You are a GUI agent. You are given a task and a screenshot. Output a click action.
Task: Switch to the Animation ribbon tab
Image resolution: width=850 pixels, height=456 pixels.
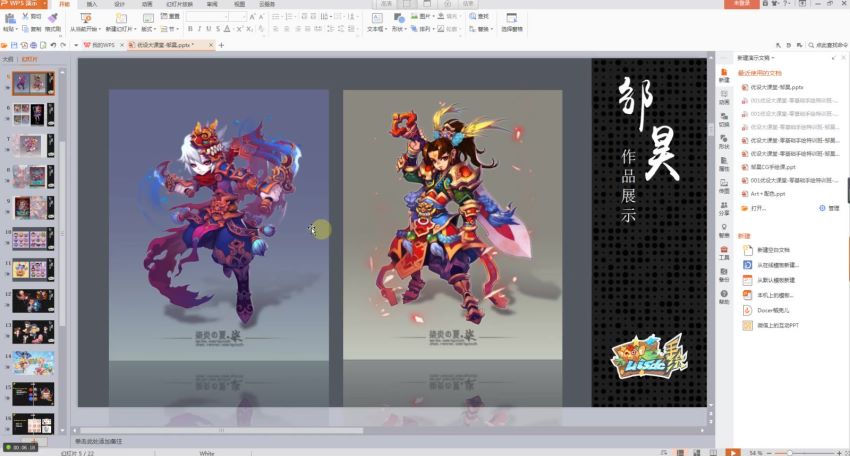(x=147, y=4)
